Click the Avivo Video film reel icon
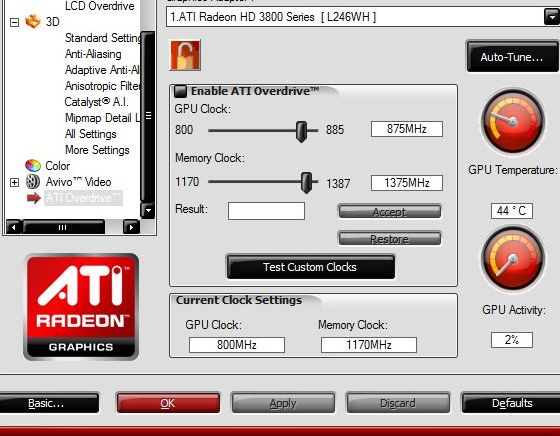 pos(33,182)
